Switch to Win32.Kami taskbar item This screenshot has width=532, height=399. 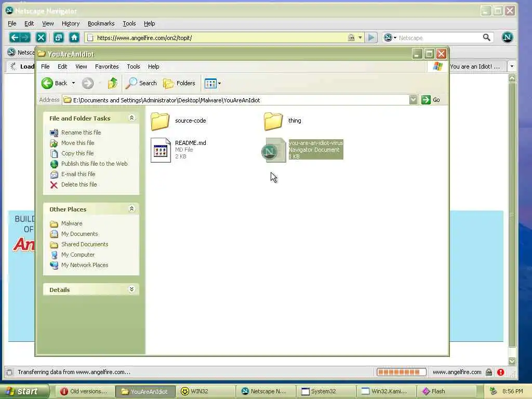(387, 391)
